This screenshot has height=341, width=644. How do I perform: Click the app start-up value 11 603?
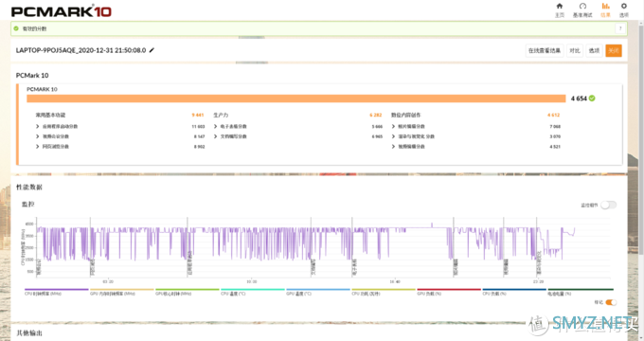click(x=198, y=127)
